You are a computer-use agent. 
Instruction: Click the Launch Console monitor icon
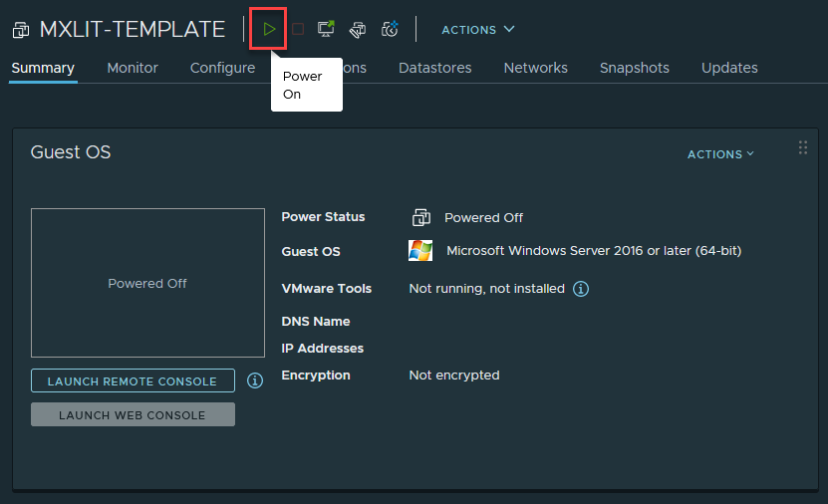click(x=326, y=29)
